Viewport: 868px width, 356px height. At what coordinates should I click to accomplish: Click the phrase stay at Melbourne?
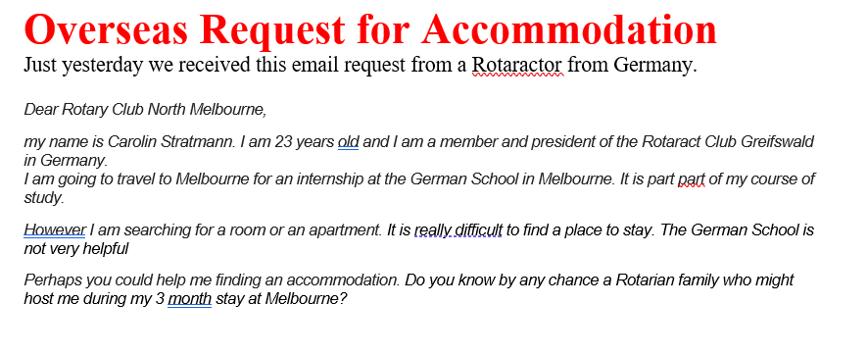coord(282,299)
